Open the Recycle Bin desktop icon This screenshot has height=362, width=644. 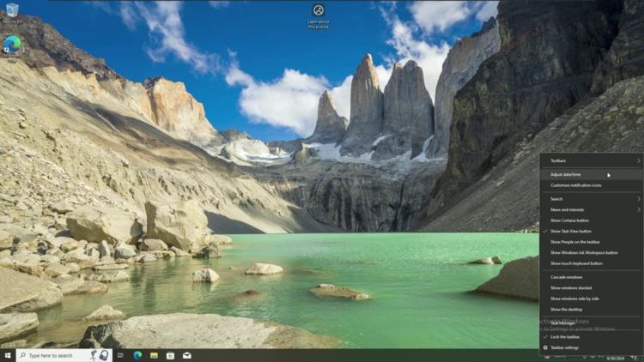[12, 13]
